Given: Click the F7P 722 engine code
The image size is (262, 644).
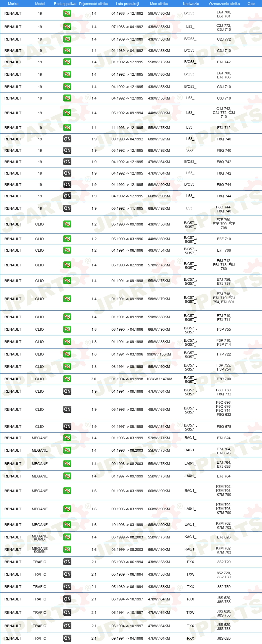Looking at the screenshot, I should (224, 354).
